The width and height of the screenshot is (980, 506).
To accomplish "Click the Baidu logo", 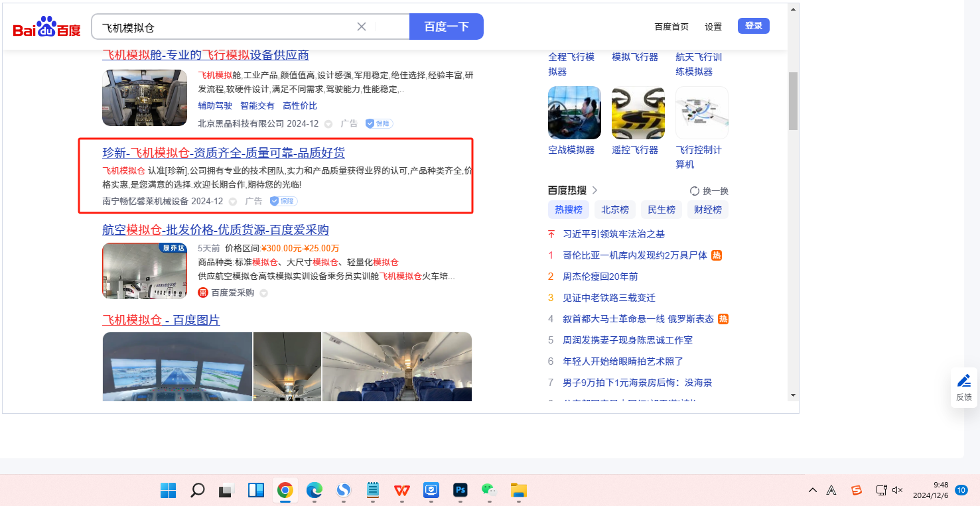I will [x=46, y=27].
